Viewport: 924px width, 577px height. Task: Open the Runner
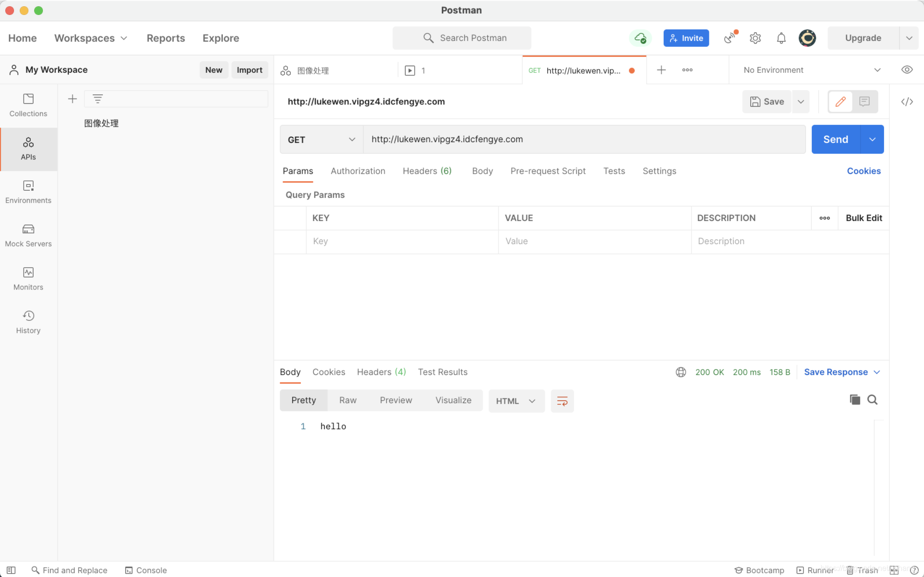tap(815, 570)
